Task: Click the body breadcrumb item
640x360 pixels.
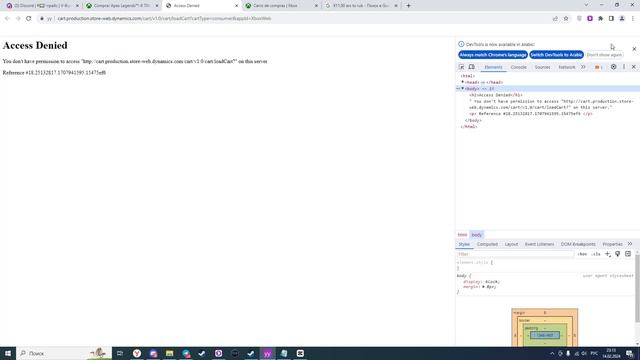Action: point(477,235)
